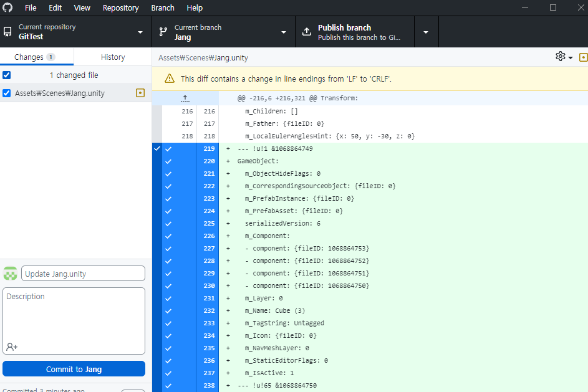The width and height of the screenshot is (588, 392).
Task: Deselect diff line 235 m_NavMeshLayer
Action: pos(168,348)
